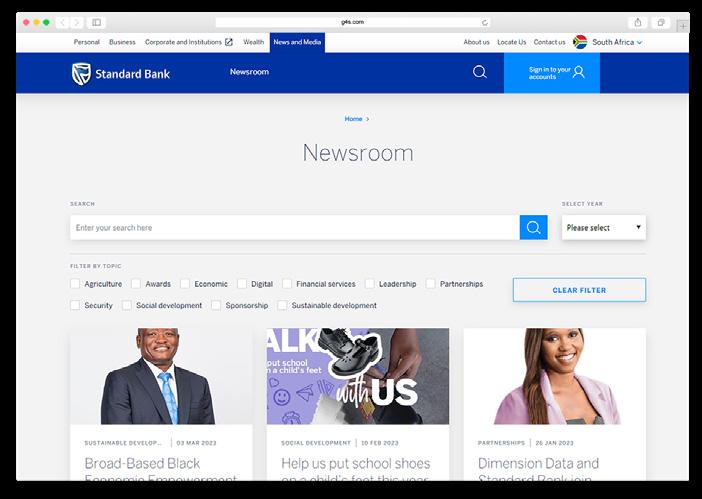This screenshot has height=499, width=702.
Task: Tick the Digital topic checkbox
Action: click(x=242, y=284)
